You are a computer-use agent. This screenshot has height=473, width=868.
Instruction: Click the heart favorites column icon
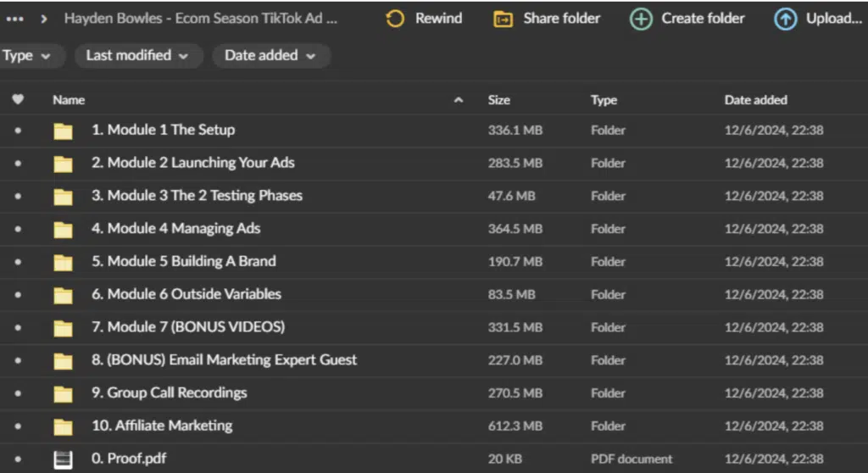[18, 99]
